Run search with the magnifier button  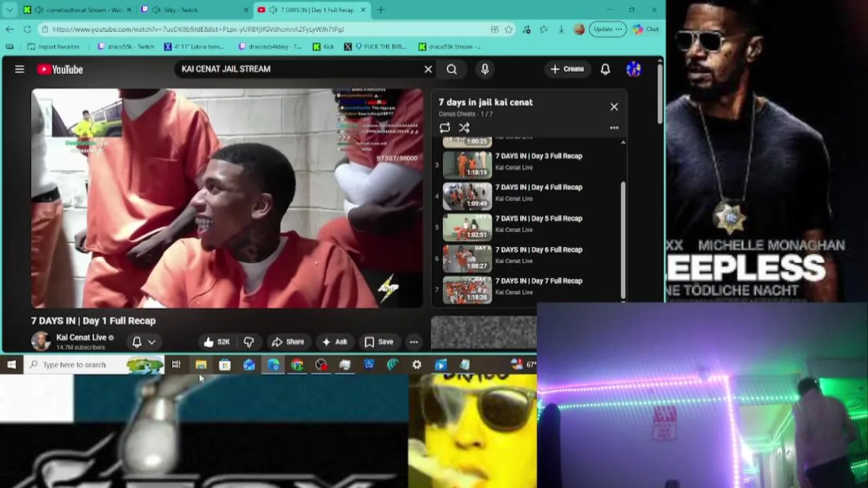pyautogui.click(x=452, y=69)
